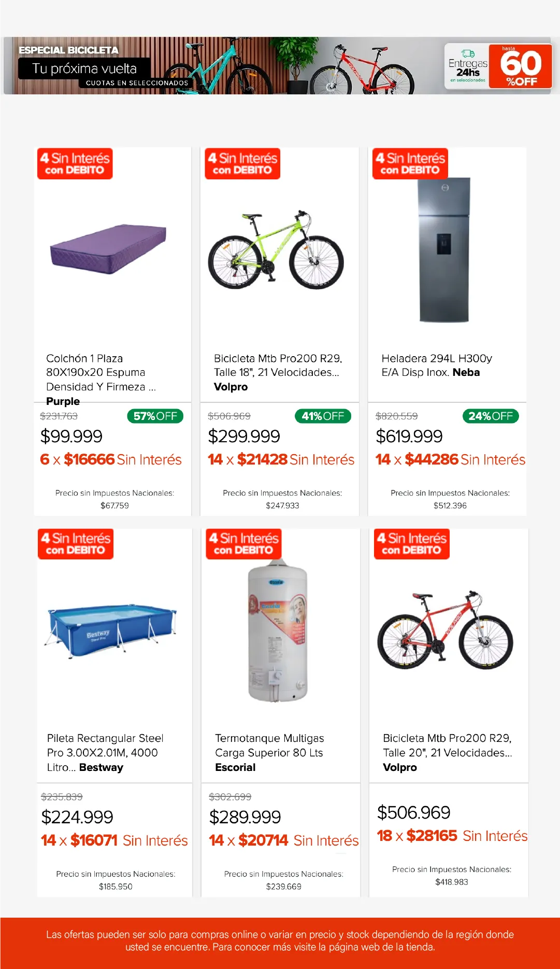This screenshot has height=969, width=560.
Task: Click the 60% OFF red badge
Action: tap(521, 66)
